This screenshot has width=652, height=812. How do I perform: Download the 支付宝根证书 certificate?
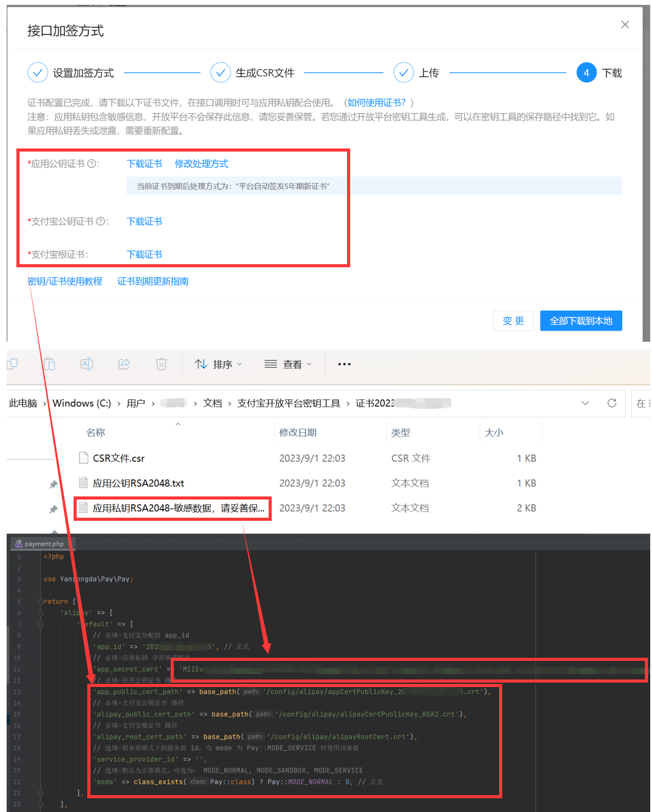coord(144,254)
